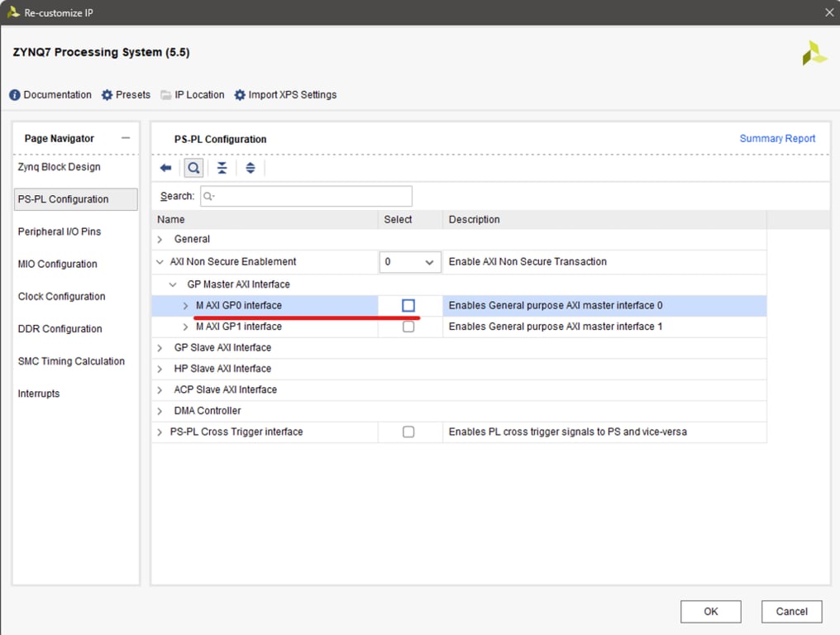Viewport: 840px width, 635px height.
Task: Click the Expand All toolbar icon
Action: coord(250,168)
